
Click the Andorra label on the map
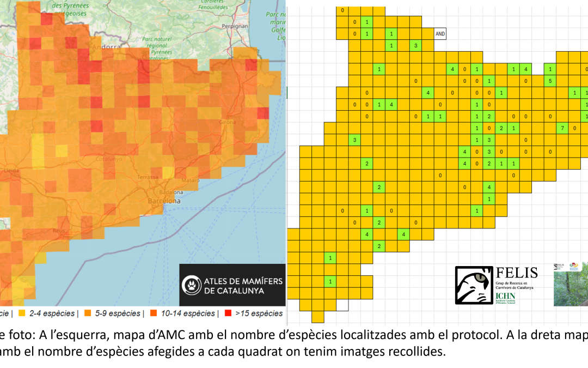(106, 47)
